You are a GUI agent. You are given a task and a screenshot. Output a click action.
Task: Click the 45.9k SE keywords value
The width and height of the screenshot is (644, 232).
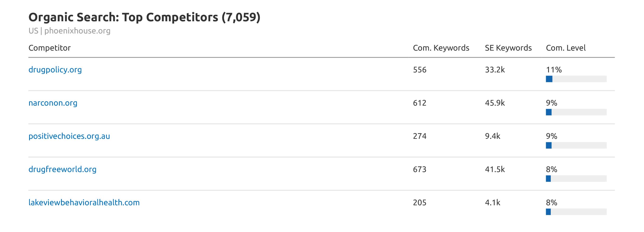click(495, 103)
